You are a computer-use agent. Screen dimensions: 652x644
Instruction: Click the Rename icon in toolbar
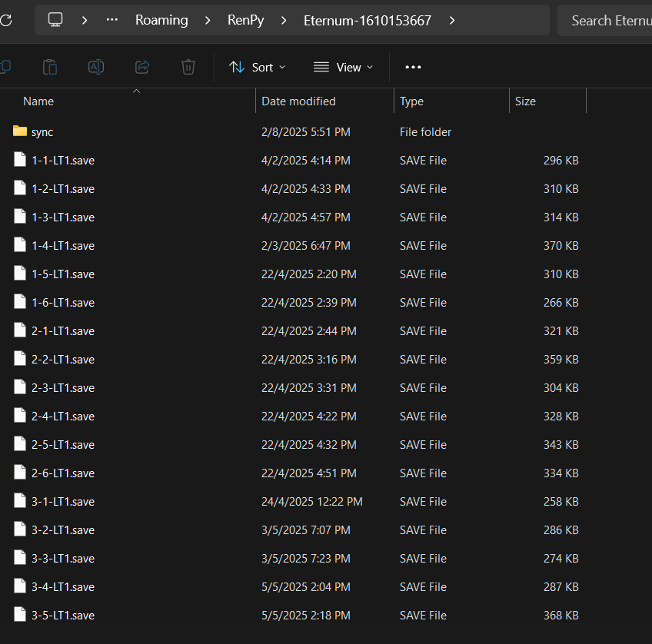click(96, 67)
